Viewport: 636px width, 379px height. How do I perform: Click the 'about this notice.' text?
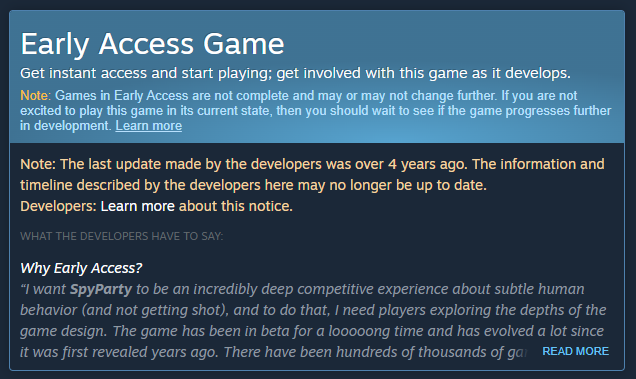click(x=236, y=206)
